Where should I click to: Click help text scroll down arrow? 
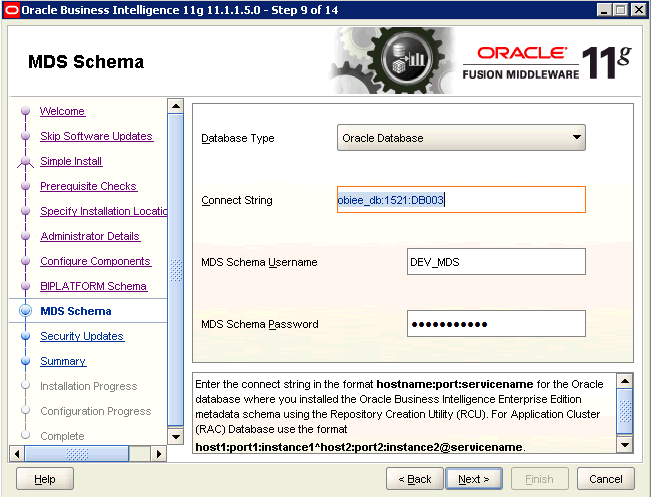(x=625, y=445)
